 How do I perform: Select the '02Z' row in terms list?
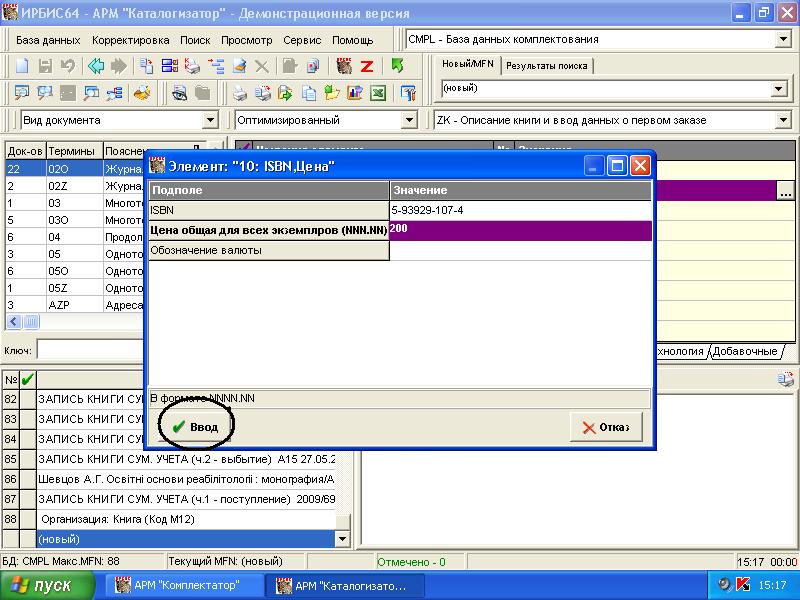coord(70,186)
